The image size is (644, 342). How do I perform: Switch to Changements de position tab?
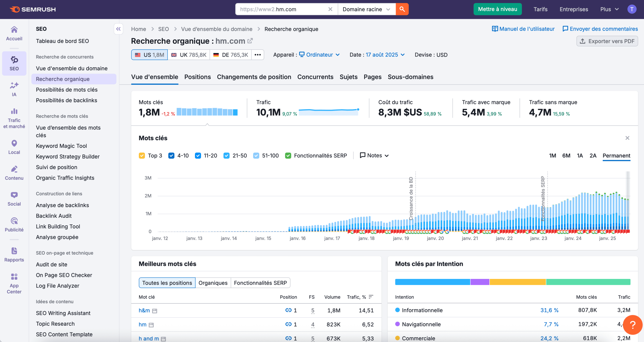254,77
